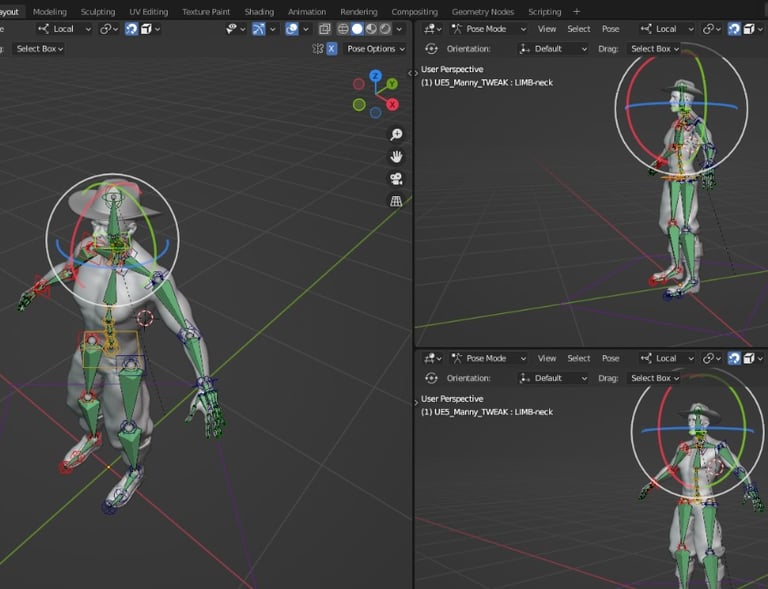Open Pose Options dropdown

point(375,48)
